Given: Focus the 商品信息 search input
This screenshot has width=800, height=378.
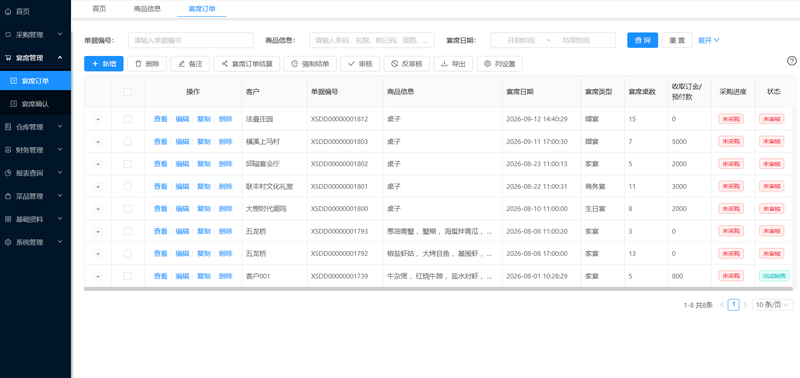Looking at the screenshot, I should tap(372, 40).
